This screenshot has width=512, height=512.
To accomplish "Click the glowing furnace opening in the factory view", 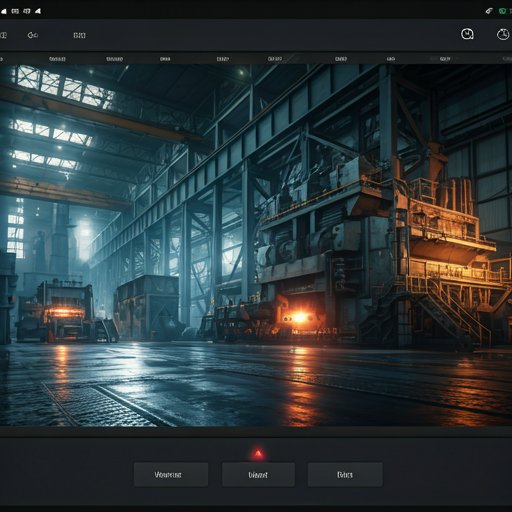I will (x=300, y=317).
